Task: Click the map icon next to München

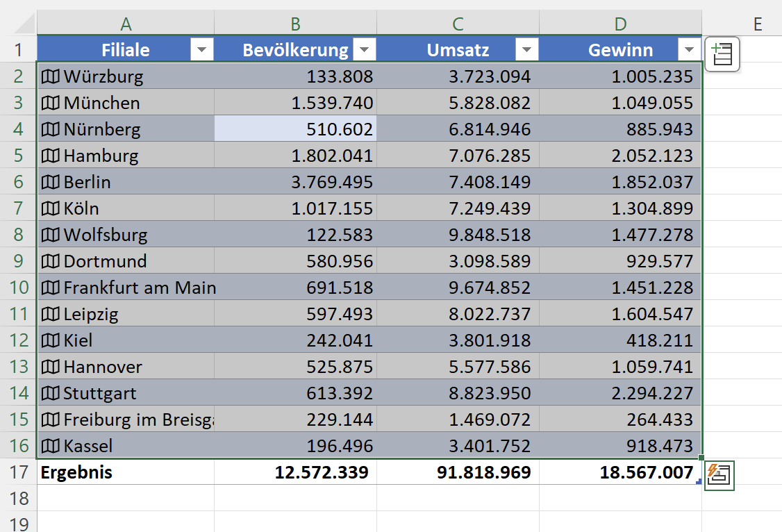Action: coord(51,103)
